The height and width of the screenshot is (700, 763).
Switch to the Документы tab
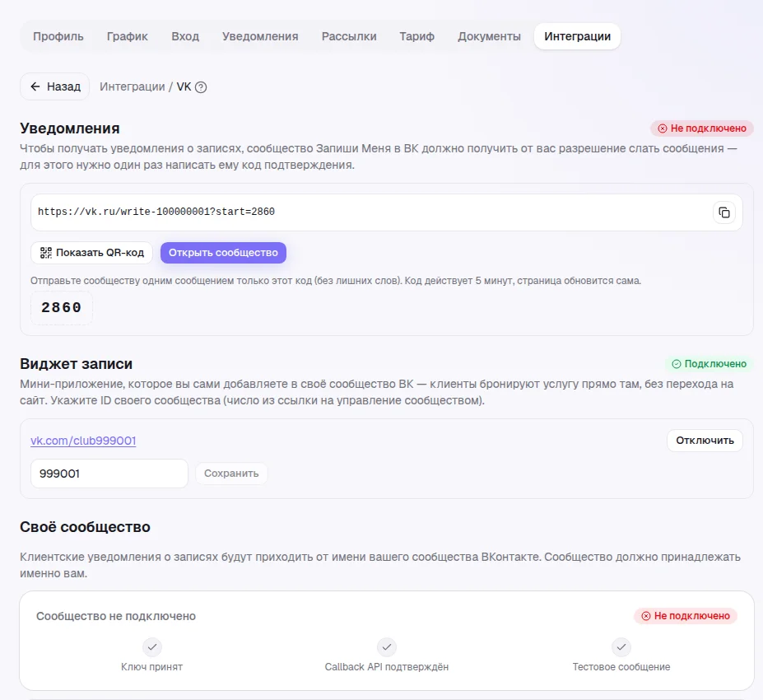489,36
